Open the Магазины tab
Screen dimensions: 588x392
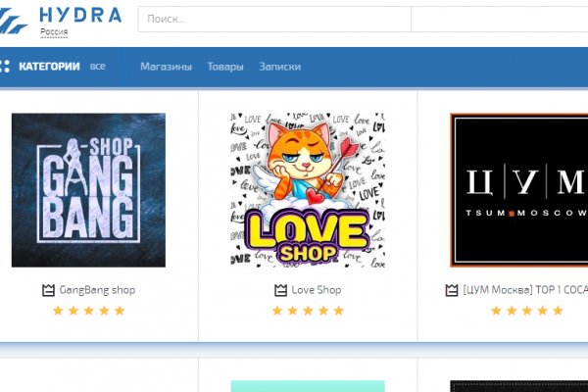(x=166, y=67)
